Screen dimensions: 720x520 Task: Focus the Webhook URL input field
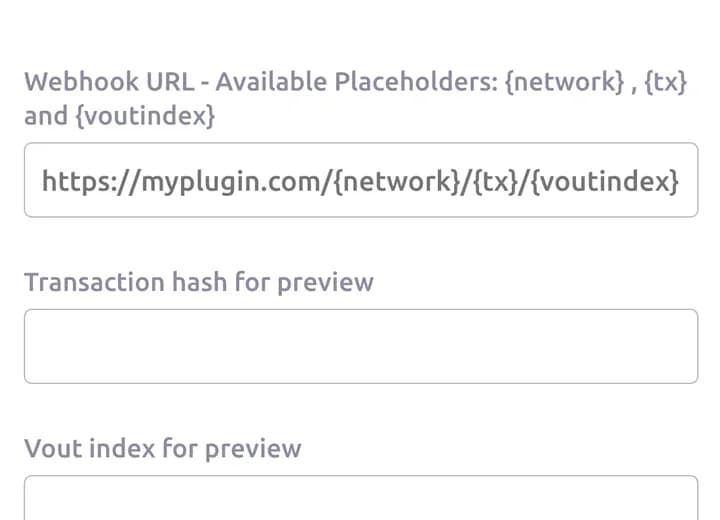(361, 180)
